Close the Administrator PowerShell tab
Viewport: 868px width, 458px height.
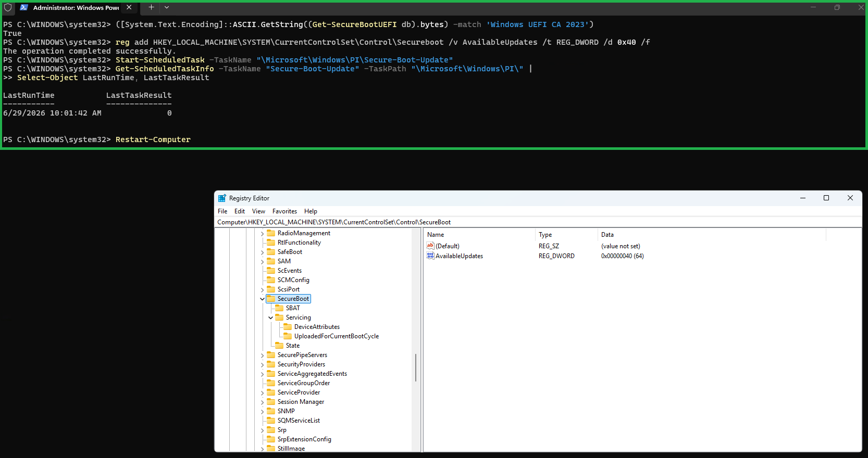(x=129, y=7)
